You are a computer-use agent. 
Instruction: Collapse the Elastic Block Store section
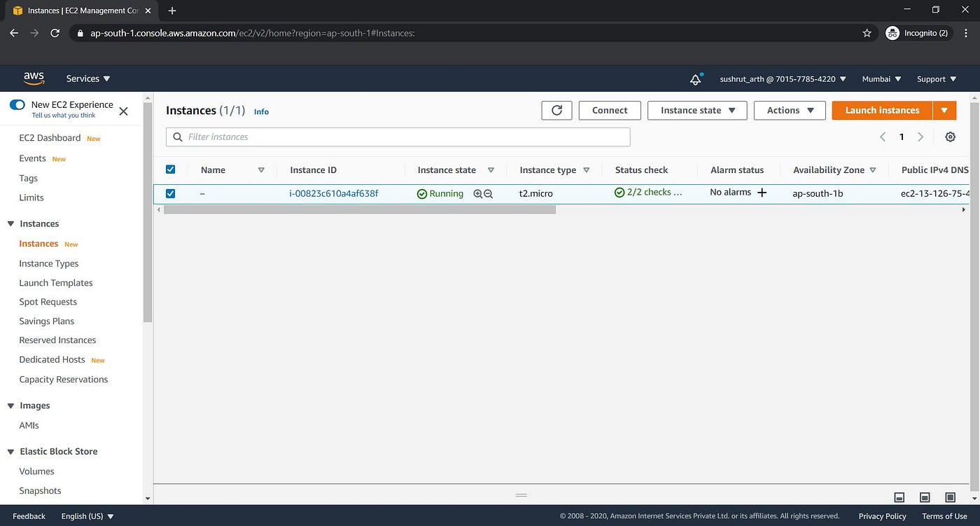pos(10,452)
